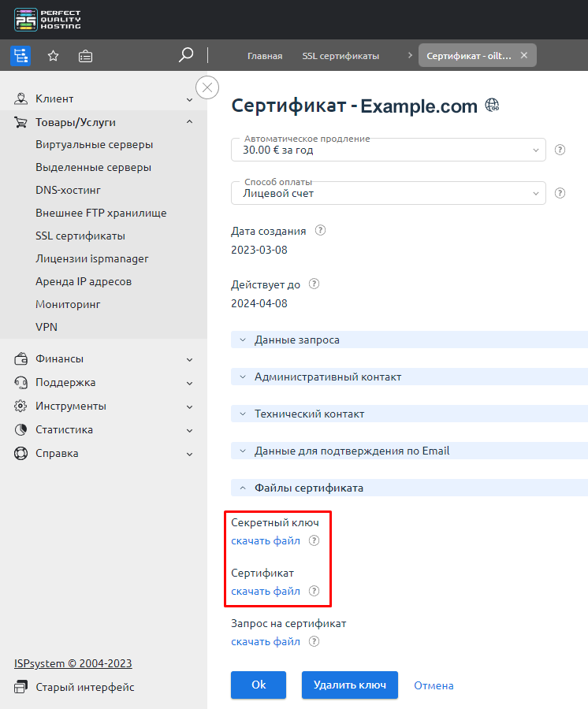Open SSL сертификаты in sidebar
588x709 pixels.
80,236
